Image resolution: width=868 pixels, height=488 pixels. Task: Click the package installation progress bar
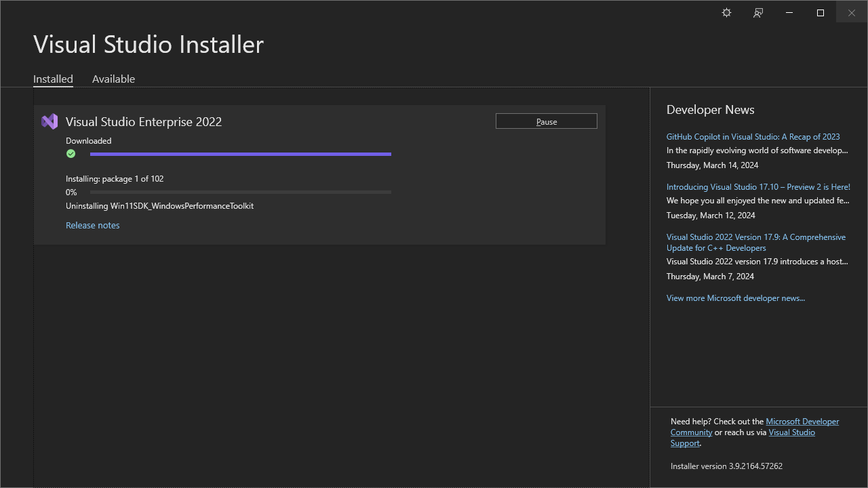(x=241, y=192)
